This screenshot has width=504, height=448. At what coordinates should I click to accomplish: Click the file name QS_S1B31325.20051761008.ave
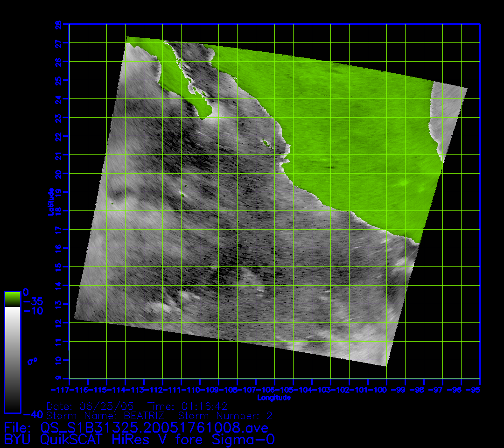pyautogui.click(x=154, y=427)
